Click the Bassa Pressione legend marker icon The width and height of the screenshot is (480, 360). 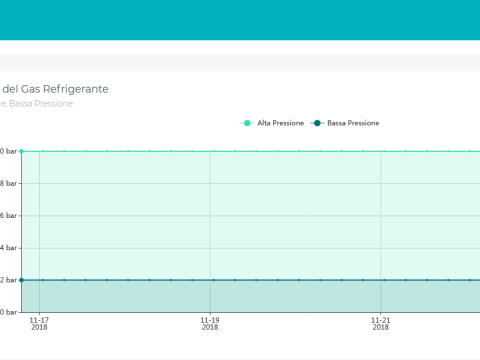[x=317, y=123]
